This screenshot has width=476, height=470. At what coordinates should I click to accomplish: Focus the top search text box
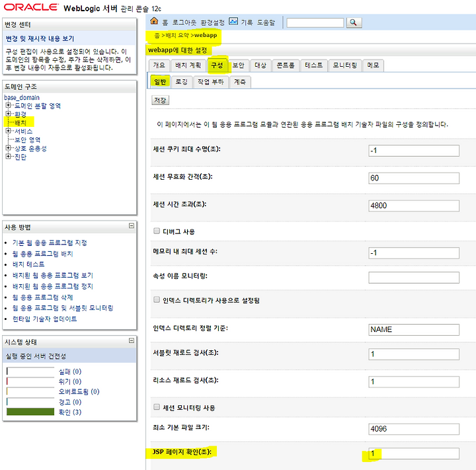tap(315, 22)
